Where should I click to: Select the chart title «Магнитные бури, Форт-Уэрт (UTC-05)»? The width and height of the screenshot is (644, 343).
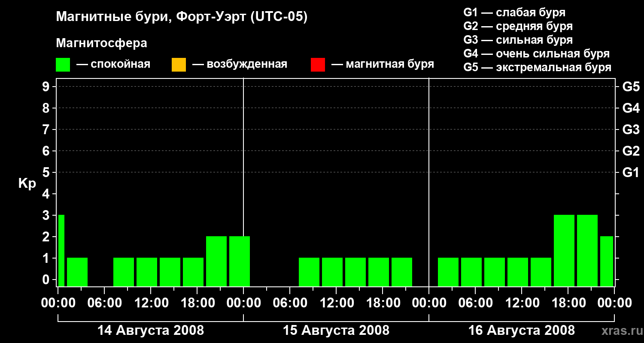182,17
